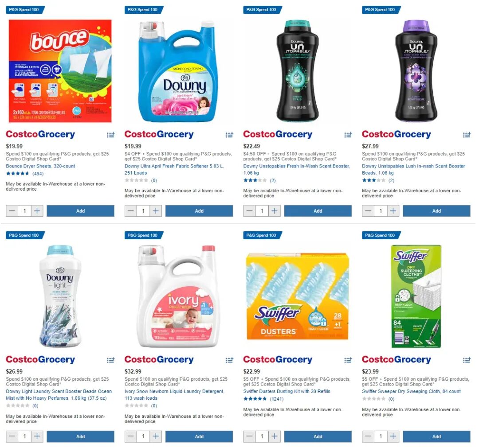Add Downy Unstopables Fresh to cart

pyautogui.click(x=318, y=211)
